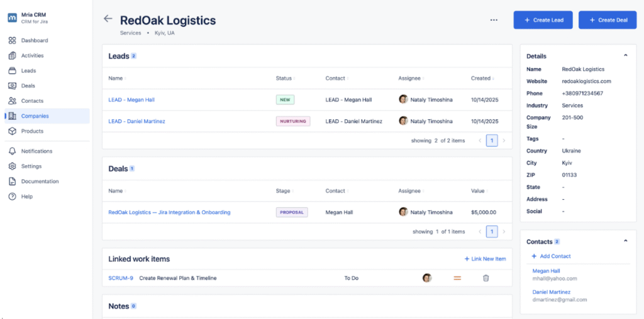This screenshot has width=644, height=319.
Task: Click Link New Item
Action: (x=485, y=259)
